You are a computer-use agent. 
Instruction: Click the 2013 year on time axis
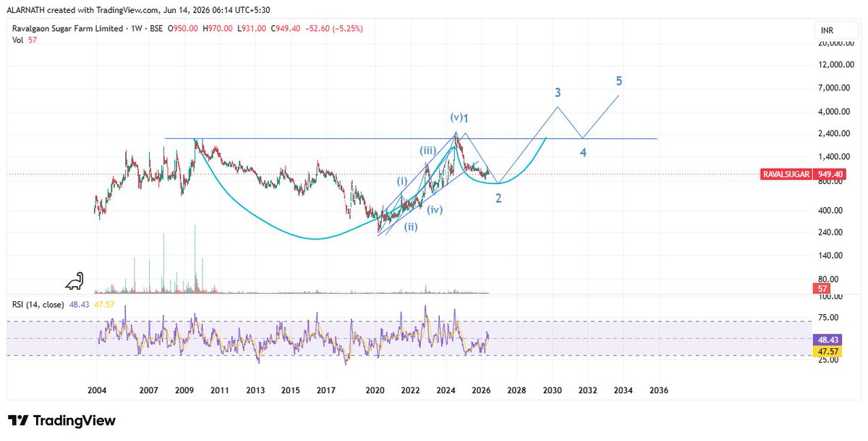coord(255,390)
